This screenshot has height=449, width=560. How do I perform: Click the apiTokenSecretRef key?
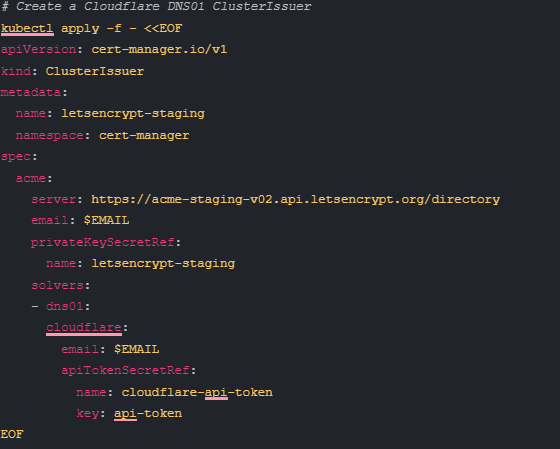[126, 371]
